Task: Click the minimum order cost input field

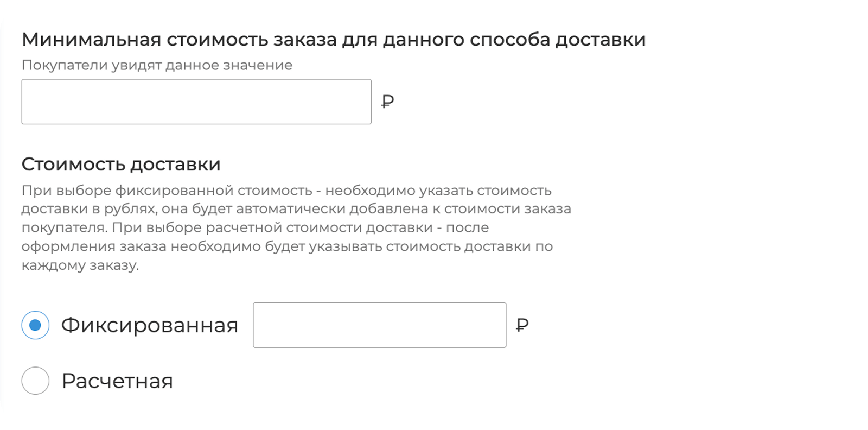Action: point(196,102)
